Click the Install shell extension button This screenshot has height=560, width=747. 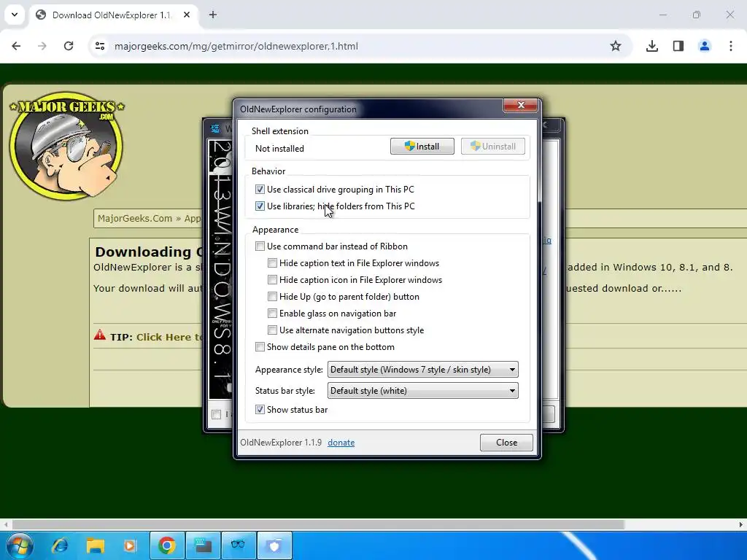[x=422, y=146]
